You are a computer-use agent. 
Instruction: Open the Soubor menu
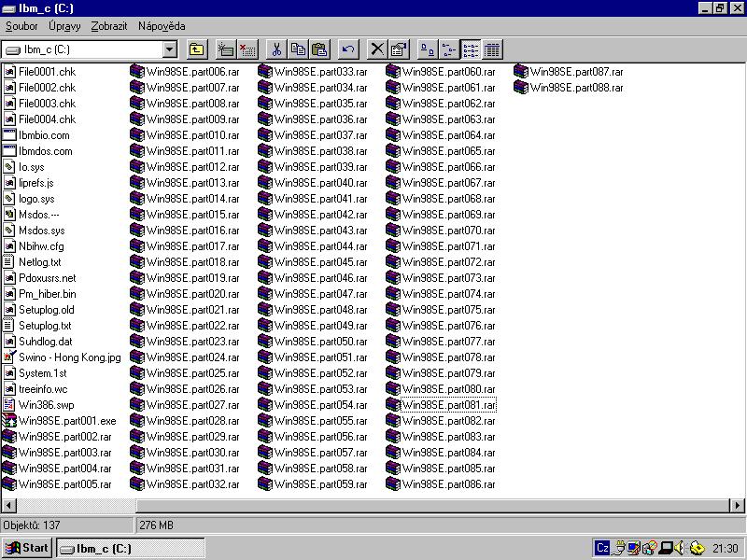point(21,26)
